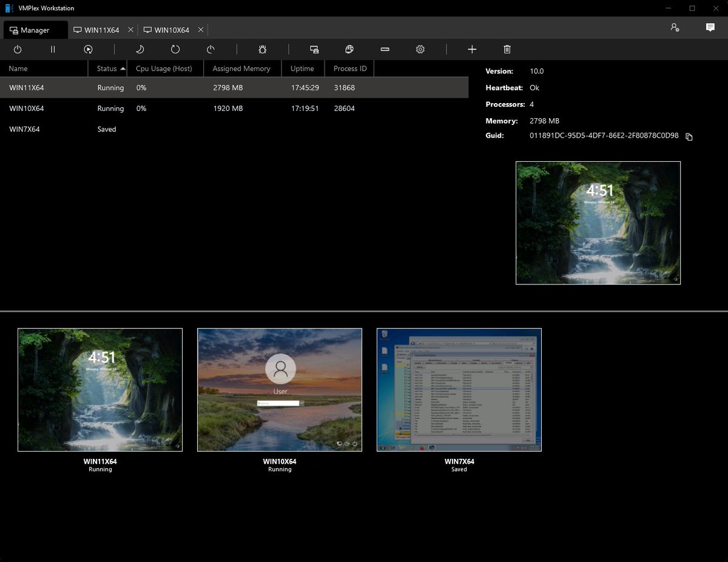Click uptime value 17:45:29
Viewport: 728px width, 562px height.
(x=305, y=88)
